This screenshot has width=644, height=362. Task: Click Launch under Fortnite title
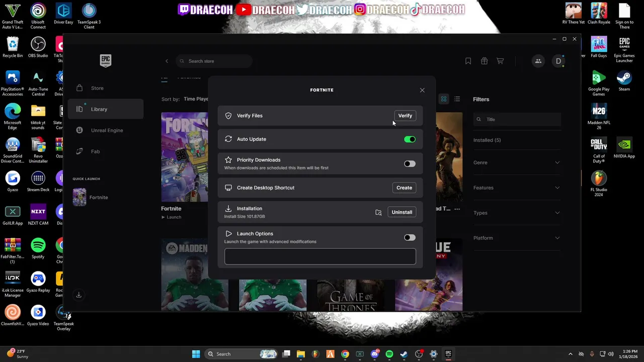coord(171,217)
